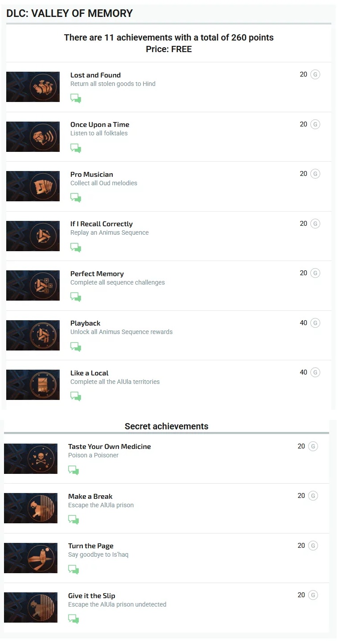Screen dimensions: 338x644
Task: Click the gamerscore G badge beside Like a Local
Action: (315, 372)
